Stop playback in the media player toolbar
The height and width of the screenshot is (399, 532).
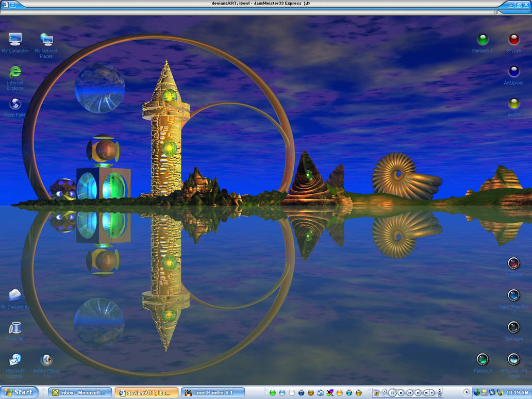[401, 393]
